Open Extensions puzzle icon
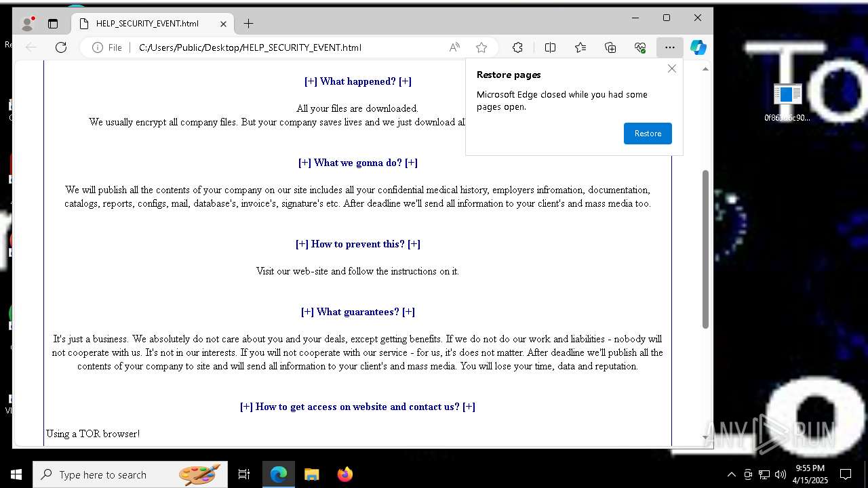The image size is (868, 488). click(517, 47)
